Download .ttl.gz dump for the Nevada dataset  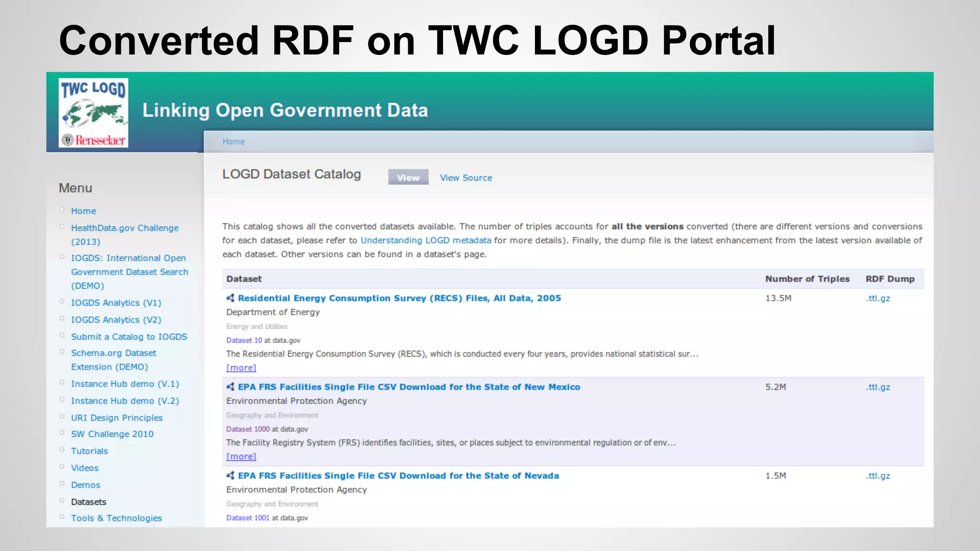[x=878, y=475]
